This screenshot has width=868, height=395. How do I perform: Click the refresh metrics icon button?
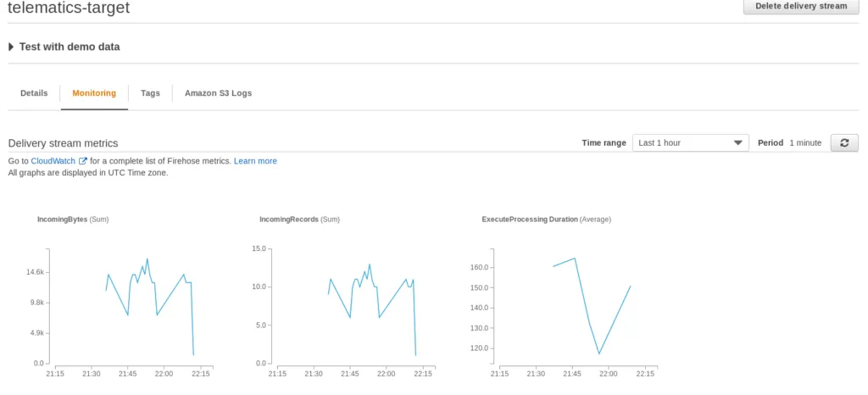(x=843, y=142)
